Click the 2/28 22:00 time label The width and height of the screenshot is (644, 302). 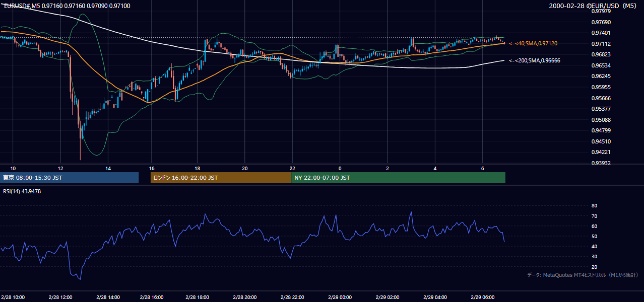click(x=292, y=297)
